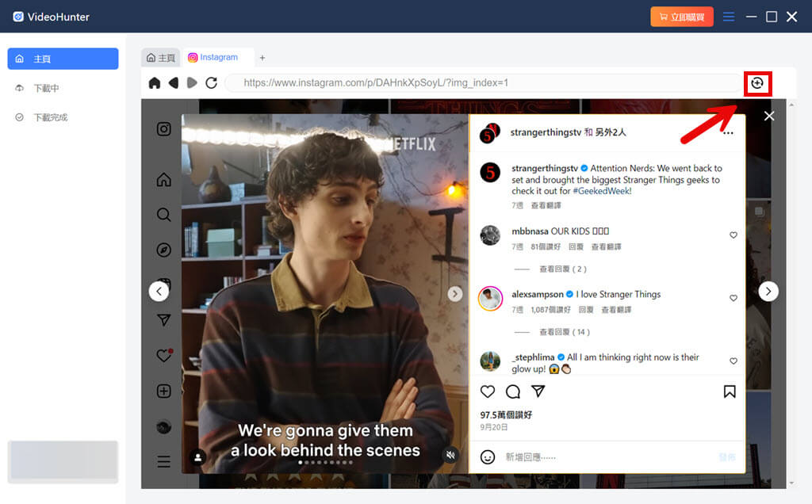
Task: Click the Instagram logo in left rail
Action: click(x=163, y=129)
